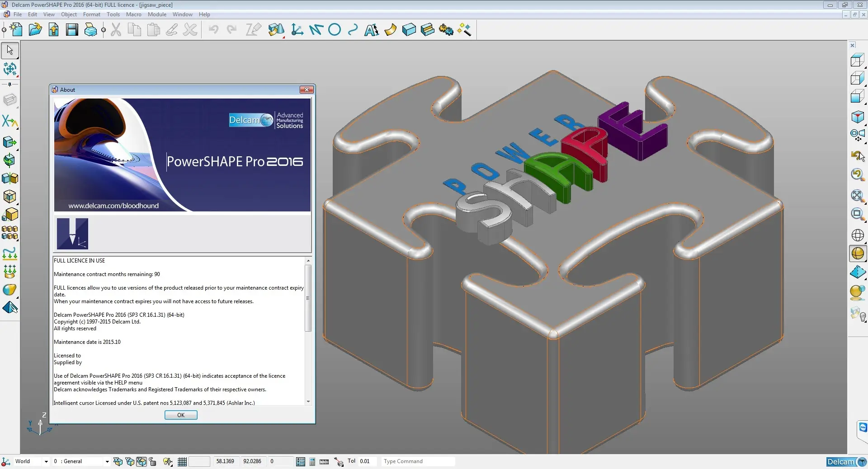Open the Annotation text tool icon

coord(372,30)
